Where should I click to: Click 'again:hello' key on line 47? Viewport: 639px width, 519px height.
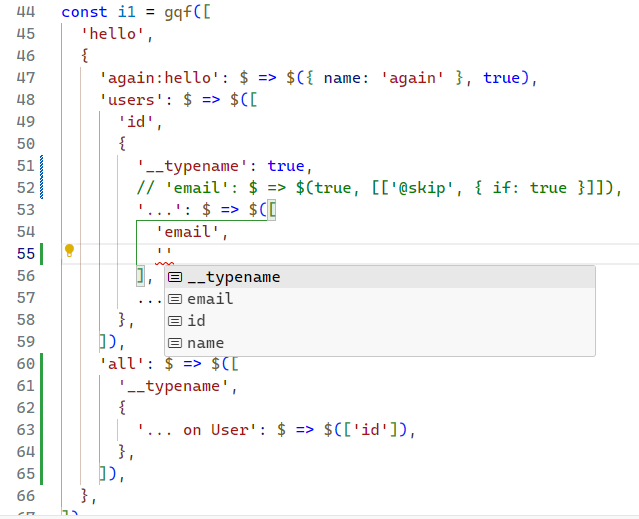pyautogui.click(x=160, y=78)
